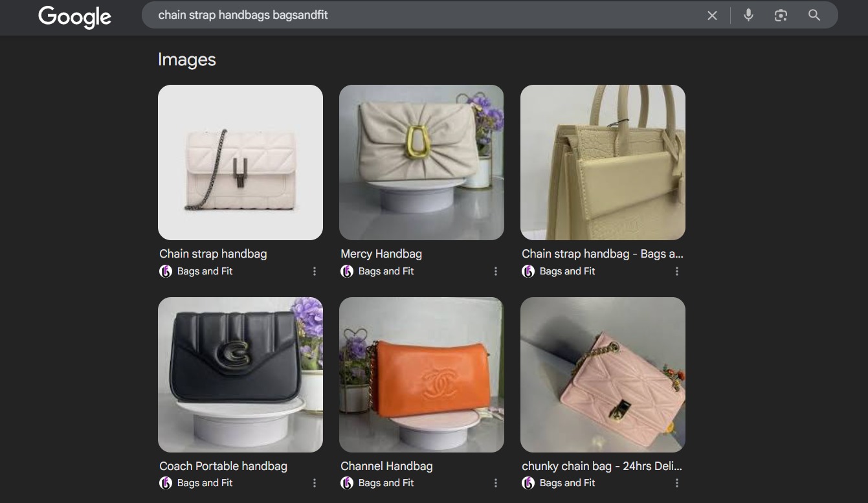Click Bags and Fit favicon under Coach Portable handbag
The height and width of the screenshot is (503, 868).
click(166, 483)
